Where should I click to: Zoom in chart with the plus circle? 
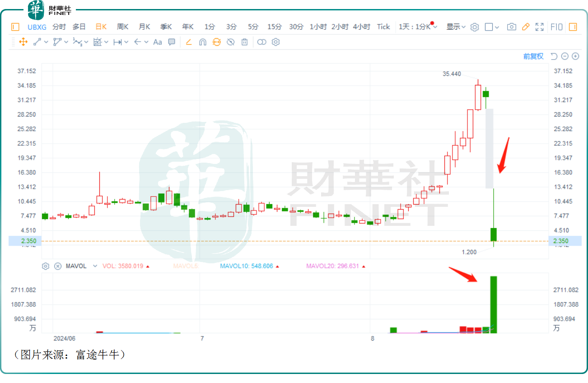pos(575,56)
